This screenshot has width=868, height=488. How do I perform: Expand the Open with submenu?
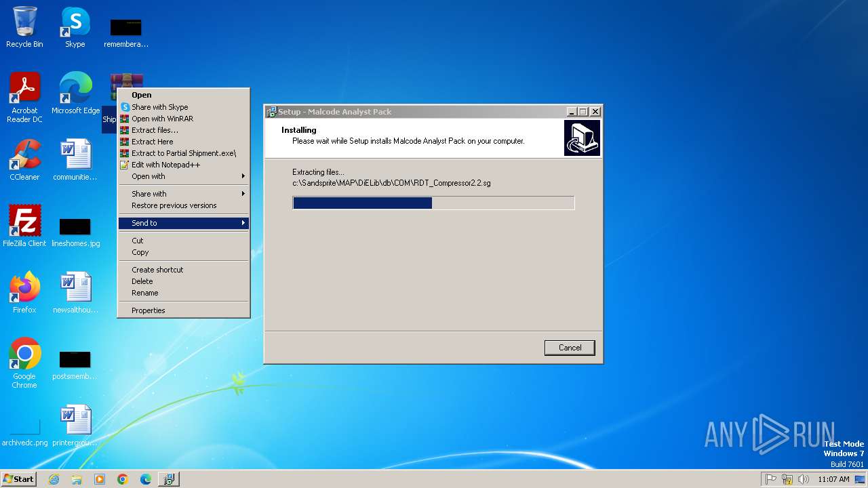184,176
